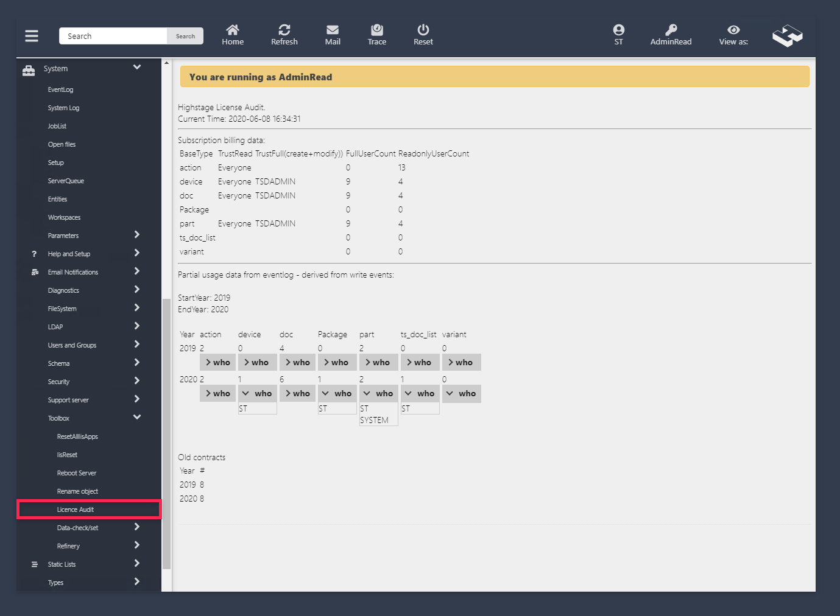
Task: Expand 2019 variant who toggle
Action: coord(461,362)
